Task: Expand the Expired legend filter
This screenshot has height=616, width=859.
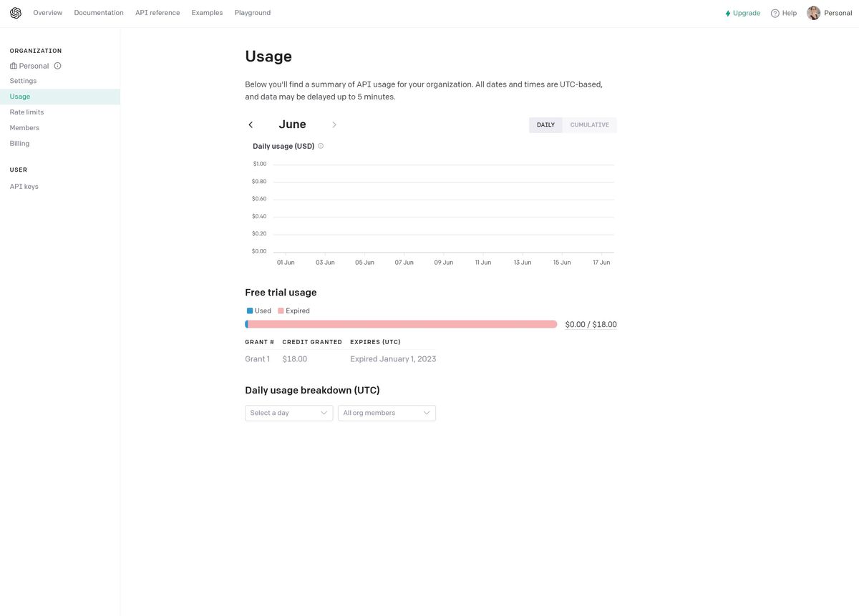Action: click(294, 311)
